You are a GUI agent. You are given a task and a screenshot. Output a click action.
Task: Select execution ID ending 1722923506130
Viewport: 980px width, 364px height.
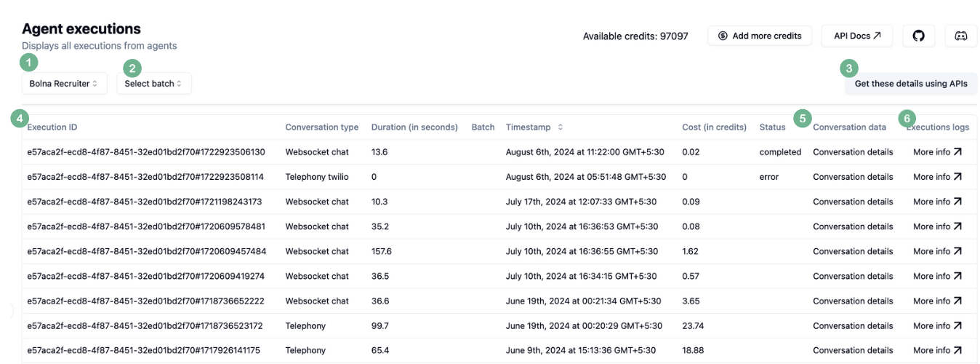coord(146,152)
